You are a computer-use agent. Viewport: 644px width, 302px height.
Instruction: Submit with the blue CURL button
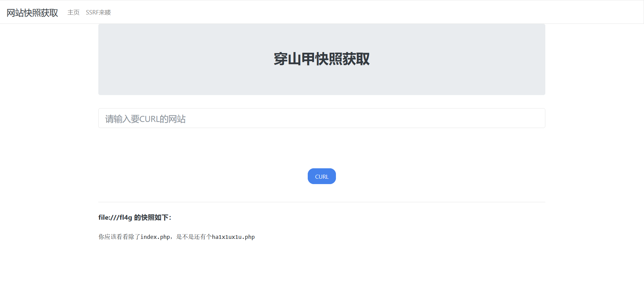click(x=321, y=176)
